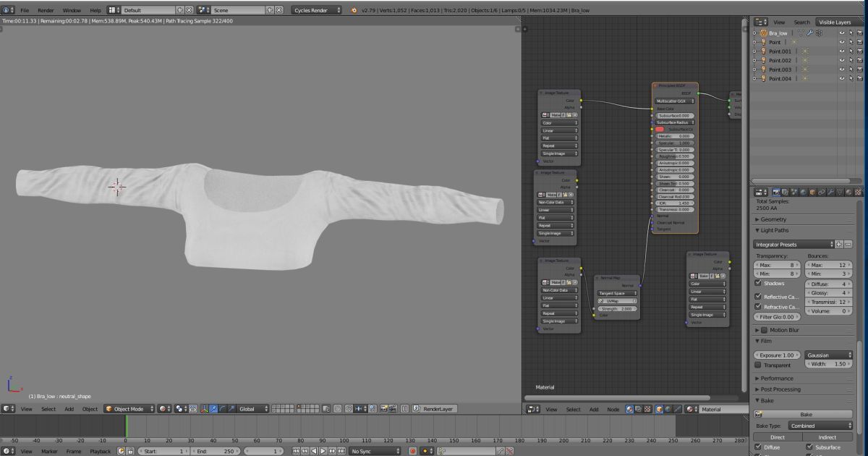Open the Render Layers properties tab icon

[786, 192]
